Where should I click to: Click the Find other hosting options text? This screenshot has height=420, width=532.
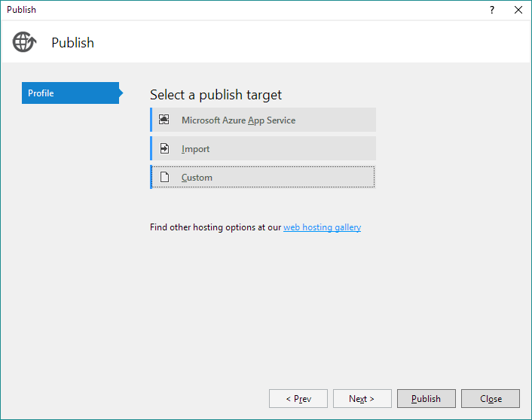click(216, 227)
